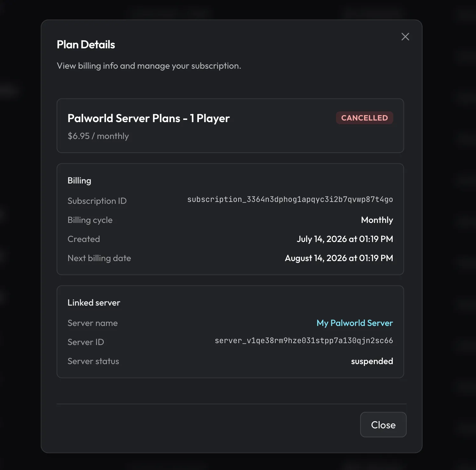The height and width of the screenshot is (470, 476).
Task: Click the suspended server status value
Action: click(372, 362)
